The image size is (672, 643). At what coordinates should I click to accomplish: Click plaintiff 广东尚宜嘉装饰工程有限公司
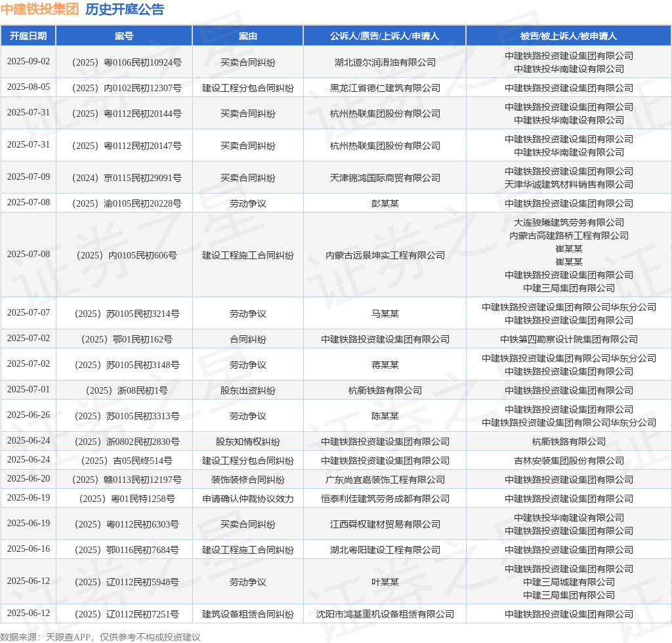(385, 480)
